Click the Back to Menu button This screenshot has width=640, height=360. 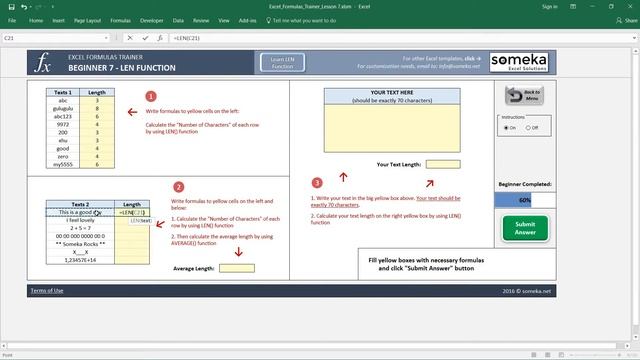click(524, 96)
